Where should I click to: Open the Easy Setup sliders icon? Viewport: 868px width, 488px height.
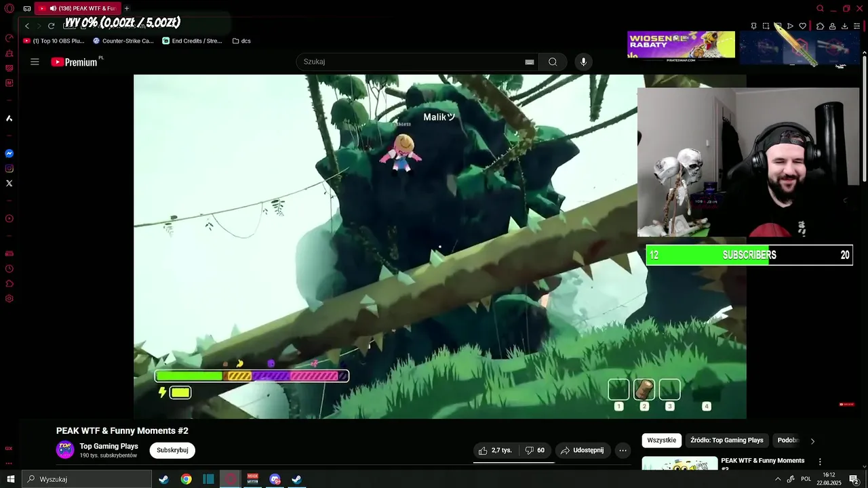coord(856,26)
